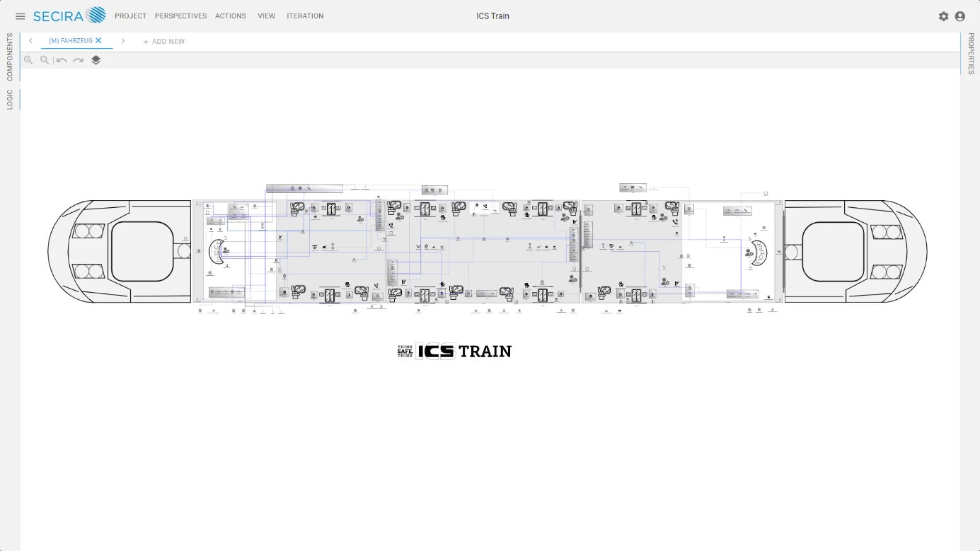Expand the LOGIC side panel
This screenshot has width=980, height=551.
(10, 99)
